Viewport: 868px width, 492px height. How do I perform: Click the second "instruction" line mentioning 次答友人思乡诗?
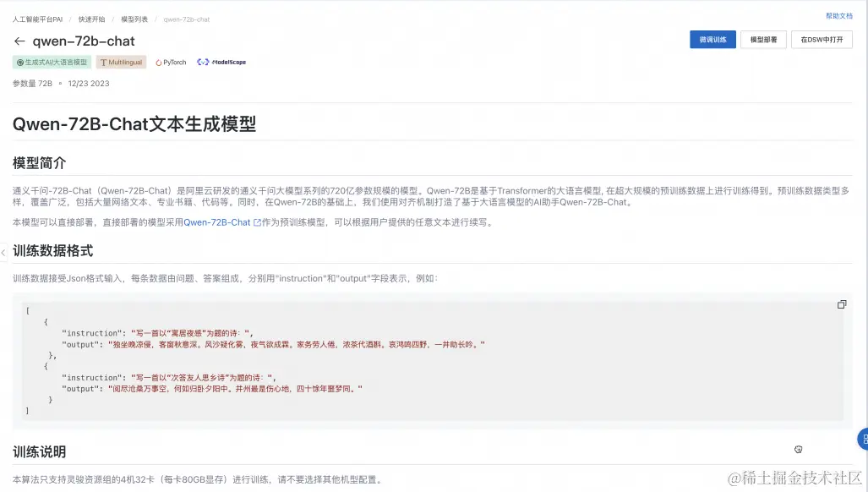pos(169,377)
